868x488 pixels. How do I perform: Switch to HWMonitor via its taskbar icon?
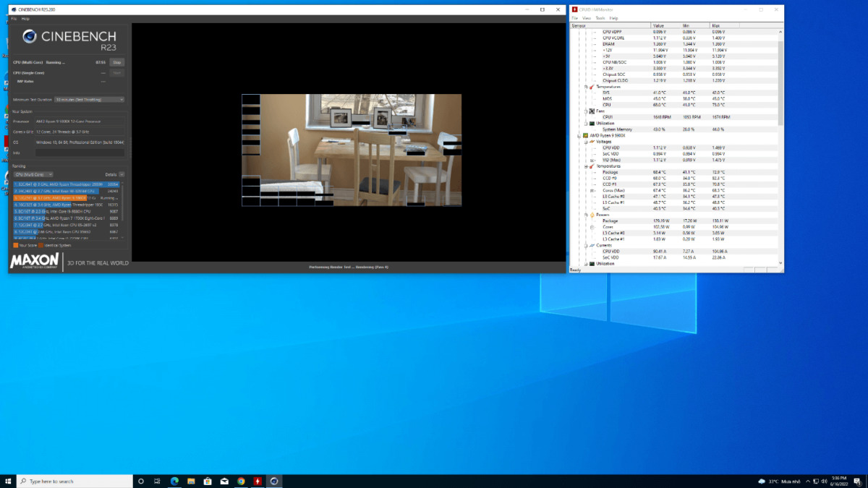click(x=258, y=481)
